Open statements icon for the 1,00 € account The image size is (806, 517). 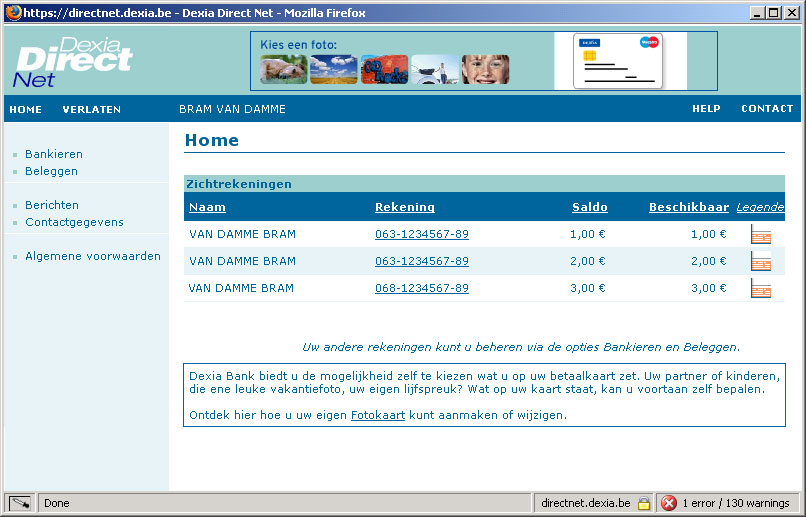[761, 235]
